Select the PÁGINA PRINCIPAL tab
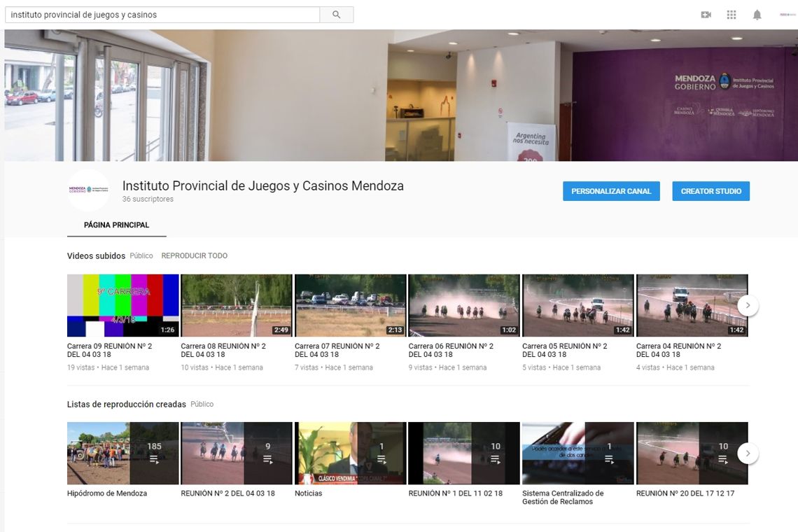The height and width of the screenshot is (532, 798). click(x=116, y=225)
